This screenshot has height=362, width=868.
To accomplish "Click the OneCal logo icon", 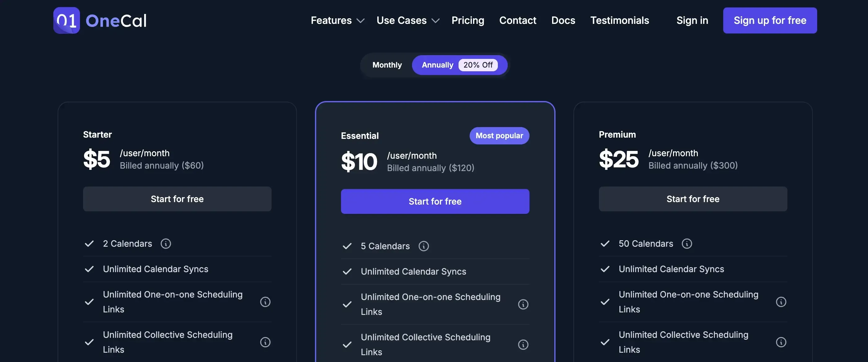I will [x=66, y=20].
